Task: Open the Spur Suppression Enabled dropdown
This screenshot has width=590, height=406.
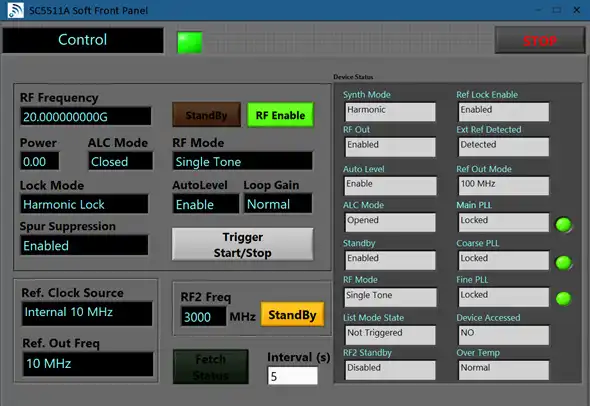Action: 84,245
